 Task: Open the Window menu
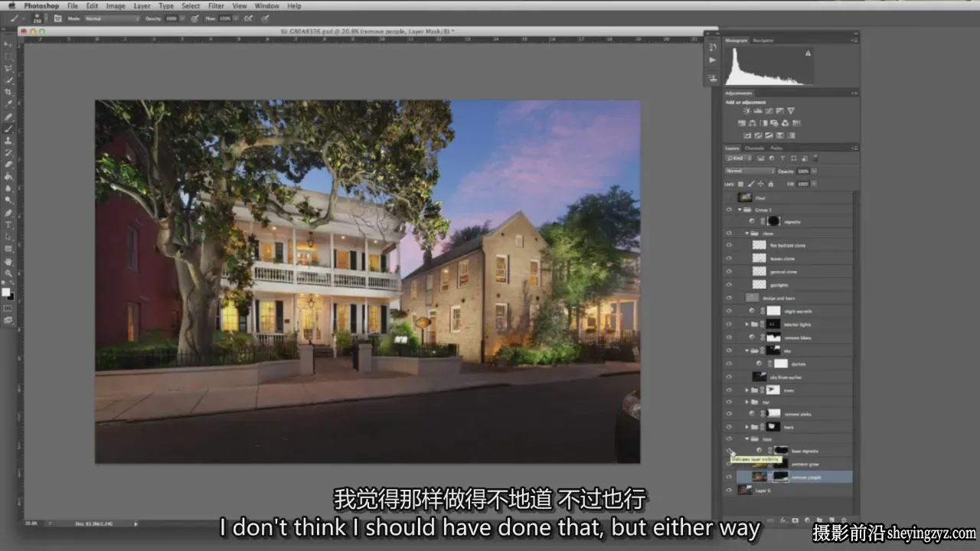[x=267, y=5]
